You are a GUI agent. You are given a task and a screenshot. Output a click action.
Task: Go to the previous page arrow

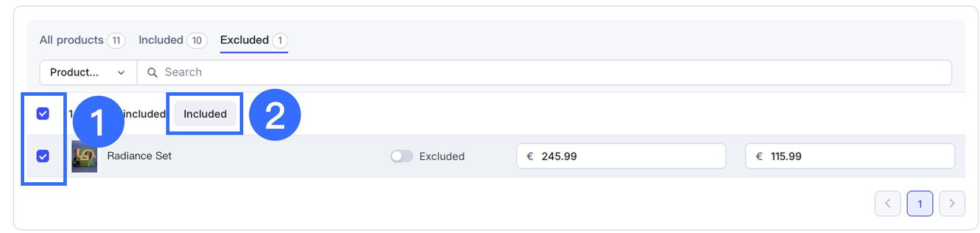click(887, 204)
